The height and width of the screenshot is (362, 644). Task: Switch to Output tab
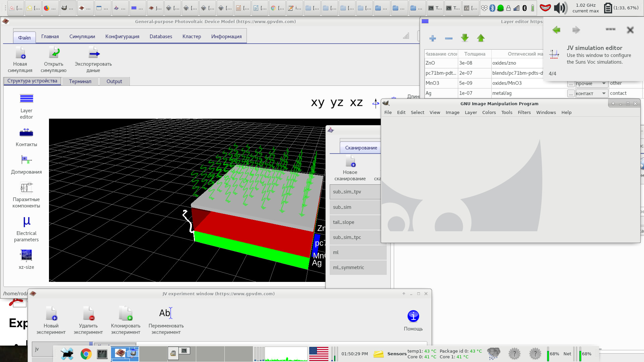click(114, 81)
